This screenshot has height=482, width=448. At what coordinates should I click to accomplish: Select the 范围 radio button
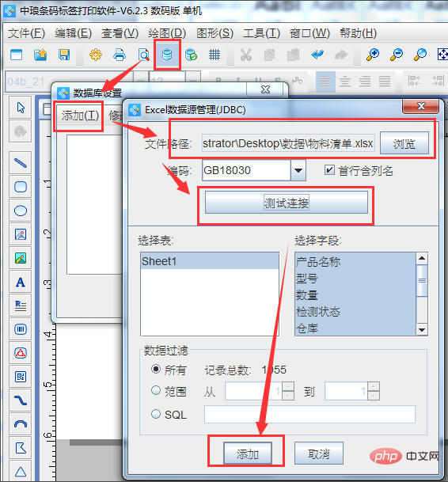(156, 390)
